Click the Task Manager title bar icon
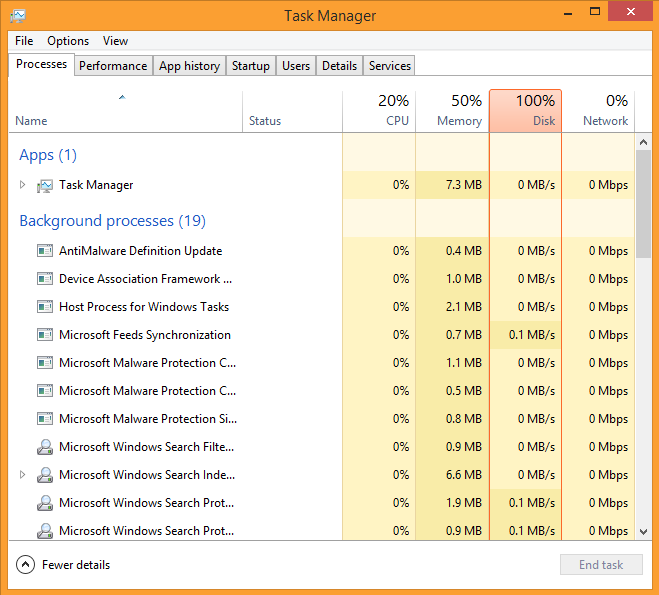The image size is (659, 595). 18,16
